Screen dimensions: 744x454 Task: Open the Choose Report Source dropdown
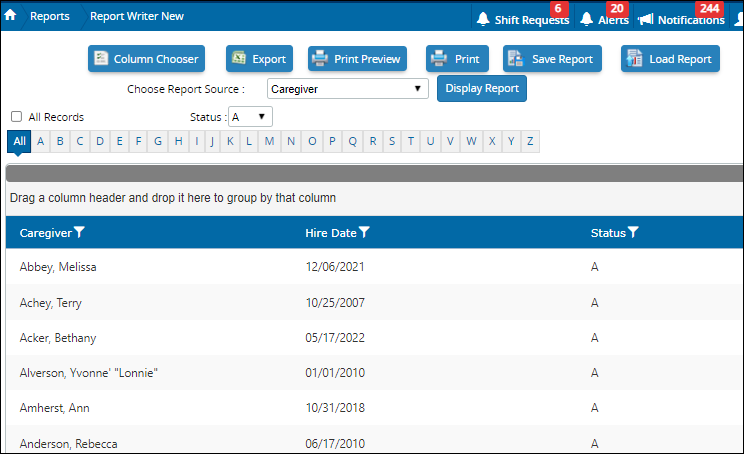coord(348,89)
